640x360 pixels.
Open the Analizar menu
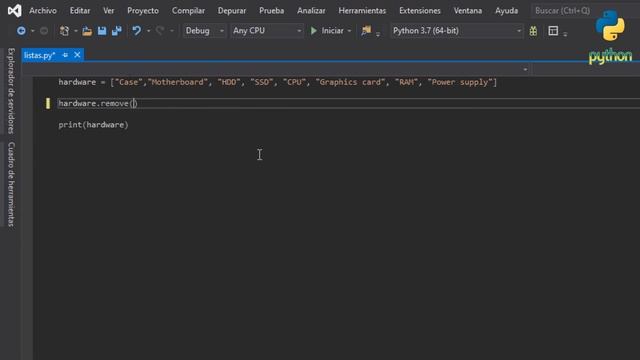(x=311, y=11)
